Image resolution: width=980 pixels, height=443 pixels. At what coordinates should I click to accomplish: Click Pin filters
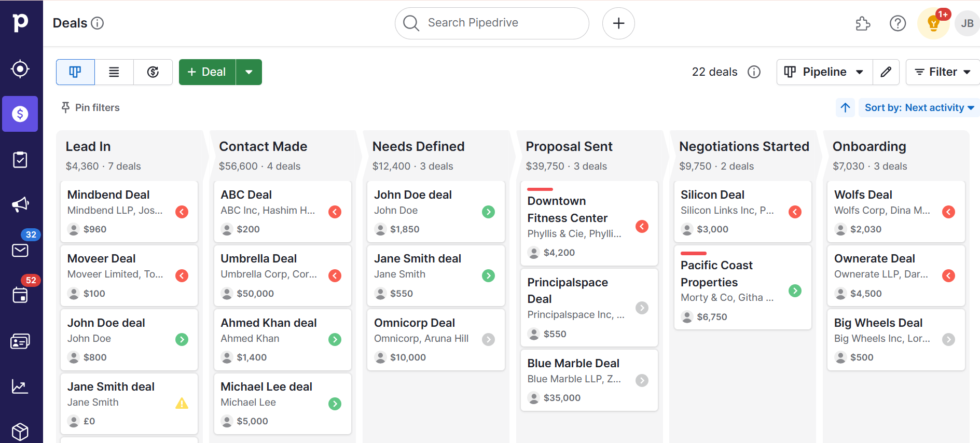[90, 107]
